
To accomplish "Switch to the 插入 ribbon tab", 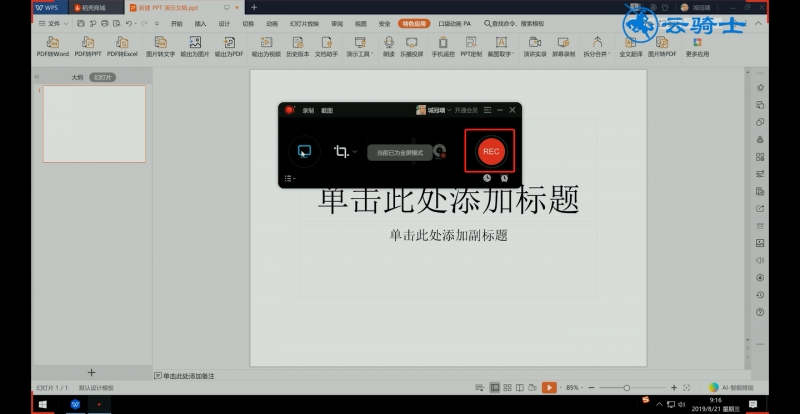I will 201,23.
